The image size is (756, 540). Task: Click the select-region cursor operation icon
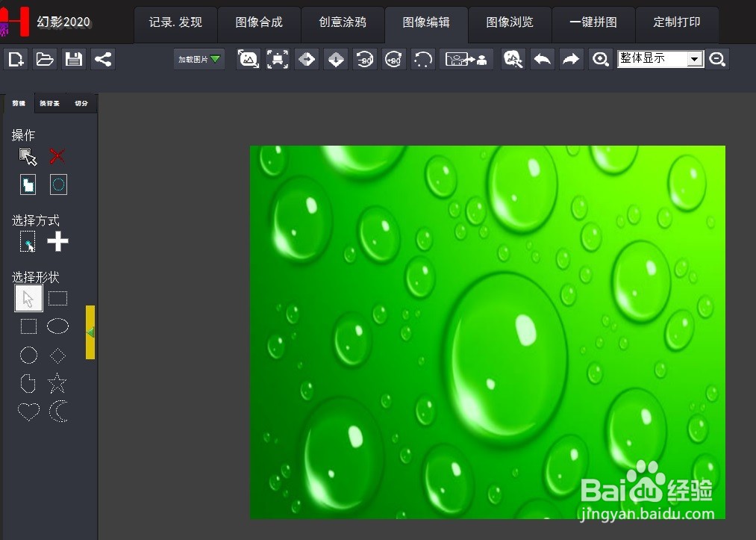[28, 156]
